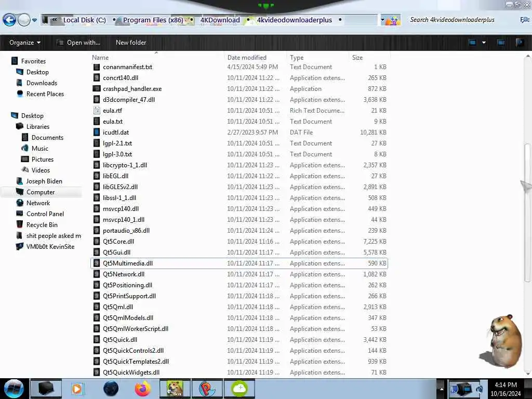The height and width of the screenshot is (399, 532).
Task: Select libcrypto-1_1.dll file icon
Action: tap(97, 165)
